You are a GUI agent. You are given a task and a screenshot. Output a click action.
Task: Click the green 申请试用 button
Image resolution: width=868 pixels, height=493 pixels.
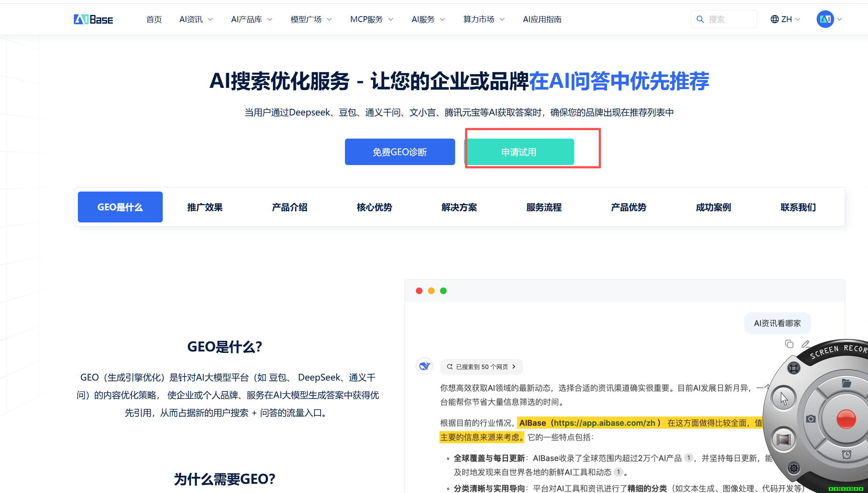pos(519,152)
